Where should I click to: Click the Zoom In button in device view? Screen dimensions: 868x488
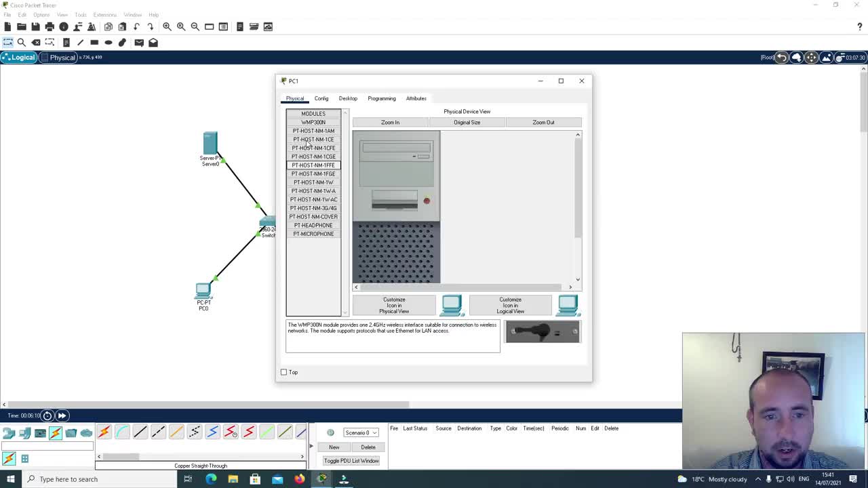[x=390, y=123]
